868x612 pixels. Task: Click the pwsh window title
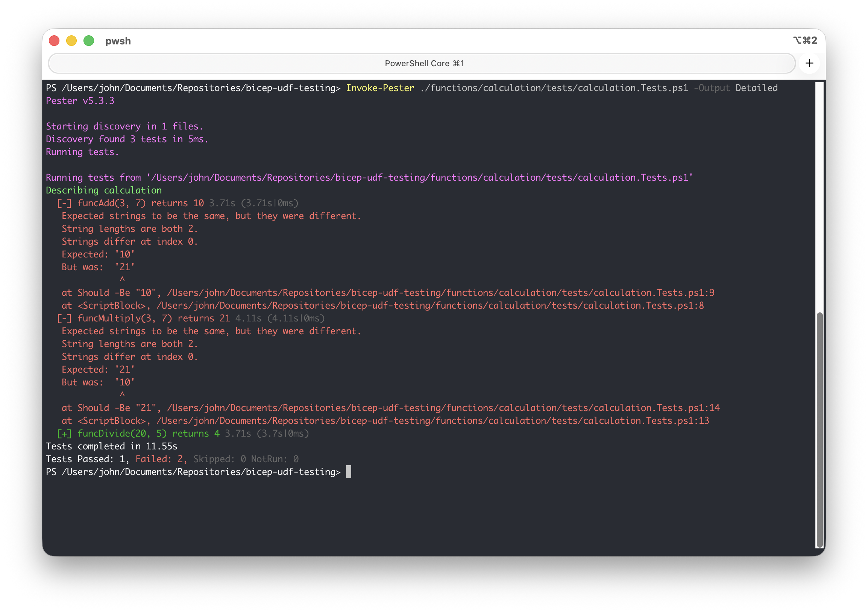[x=118, y=41]
